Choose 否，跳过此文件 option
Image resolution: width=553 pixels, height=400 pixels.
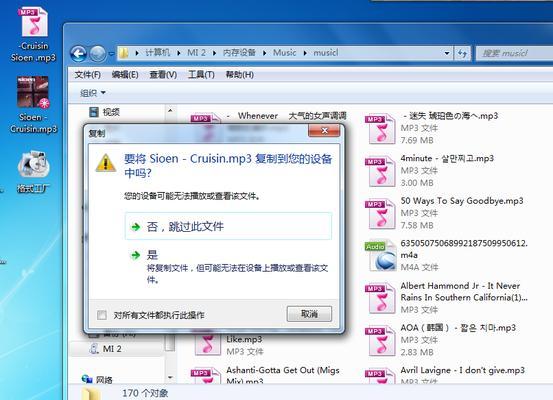pyautogui.click(x=228, y=226)
